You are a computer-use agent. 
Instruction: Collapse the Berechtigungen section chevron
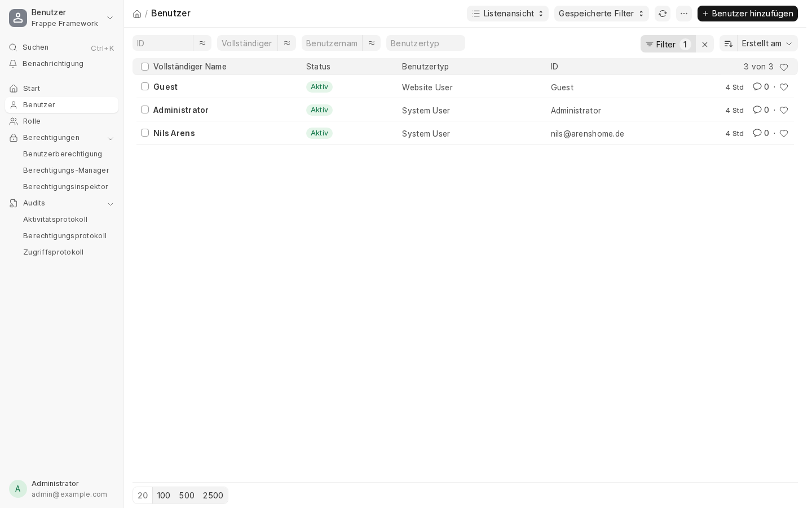[x=111, y=138]
